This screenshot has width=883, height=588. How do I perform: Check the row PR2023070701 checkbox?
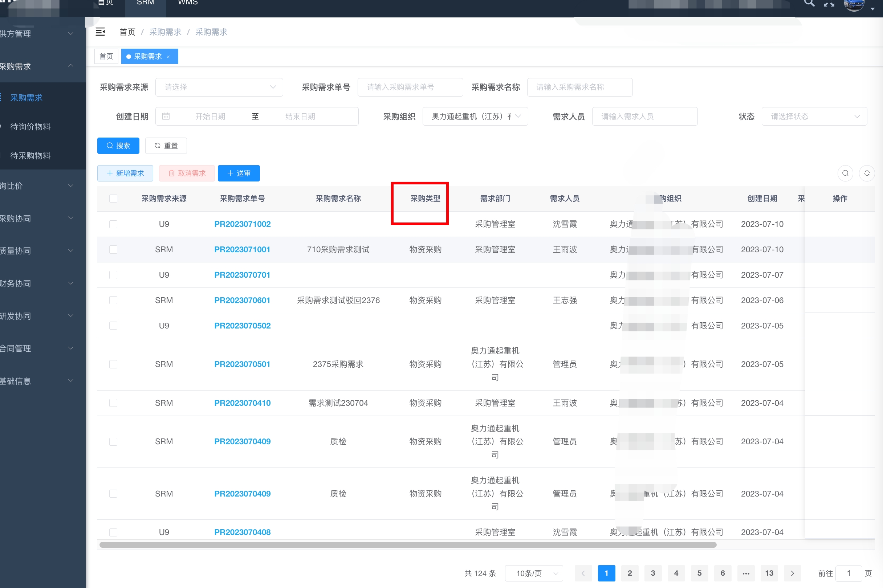point(113,275)
